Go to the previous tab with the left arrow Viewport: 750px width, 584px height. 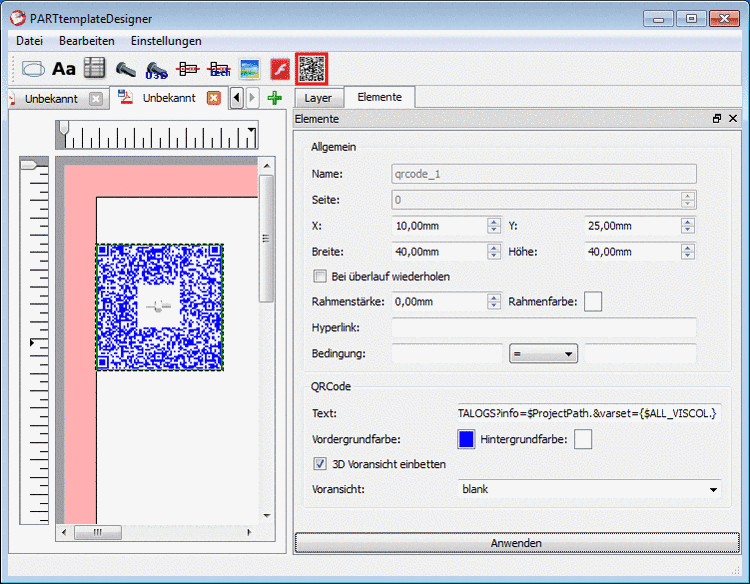[236, 98]
